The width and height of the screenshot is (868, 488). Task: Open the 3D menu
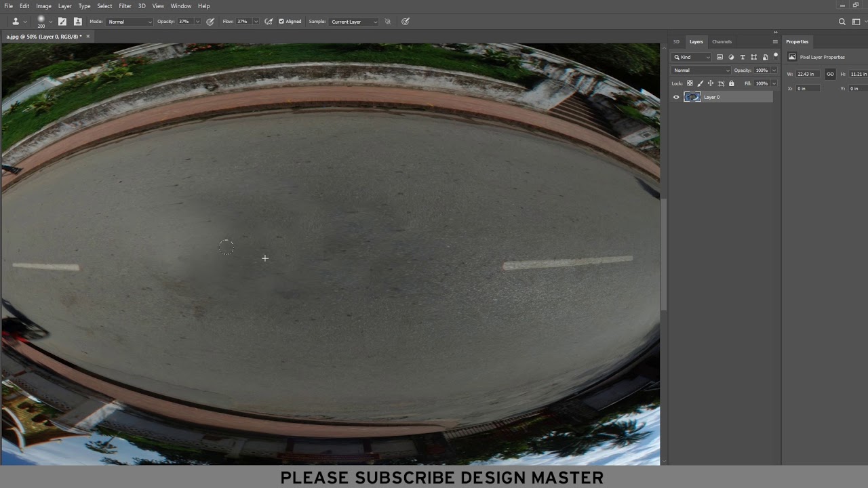tap(142, 6)
